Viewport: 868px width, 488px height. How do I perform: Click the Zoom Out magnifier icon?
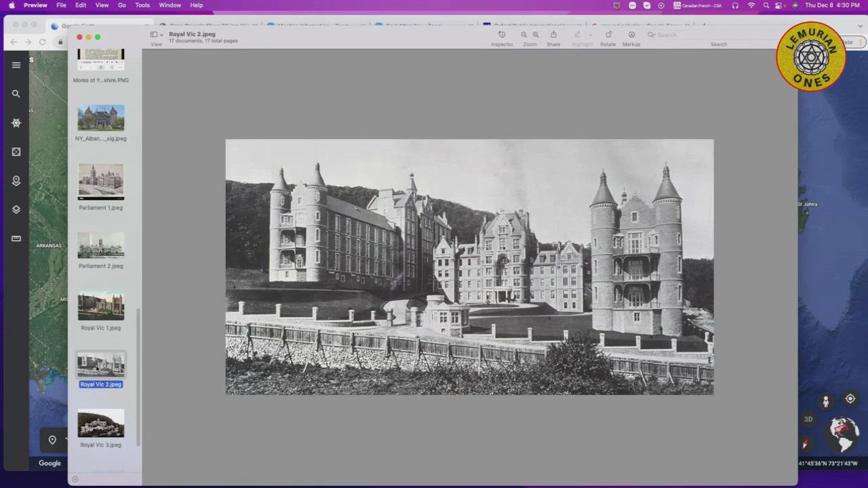click(524, 35)
